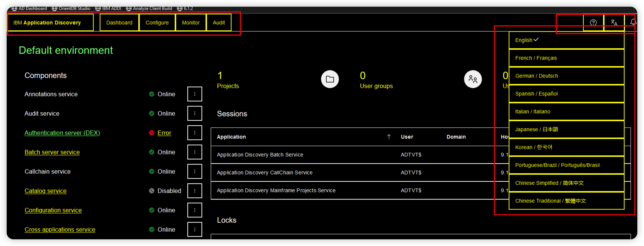Open overflow menu beside Annotations service
This screenshot has width=644, height=246.
195,94
